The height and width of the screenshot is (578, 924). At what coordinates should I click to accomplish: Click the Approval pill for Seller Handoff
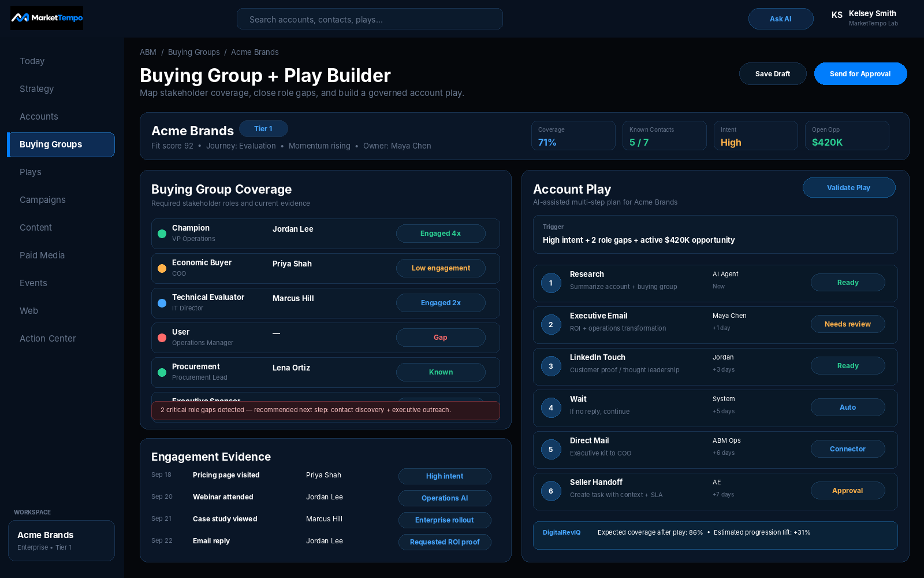pos(848,491)
